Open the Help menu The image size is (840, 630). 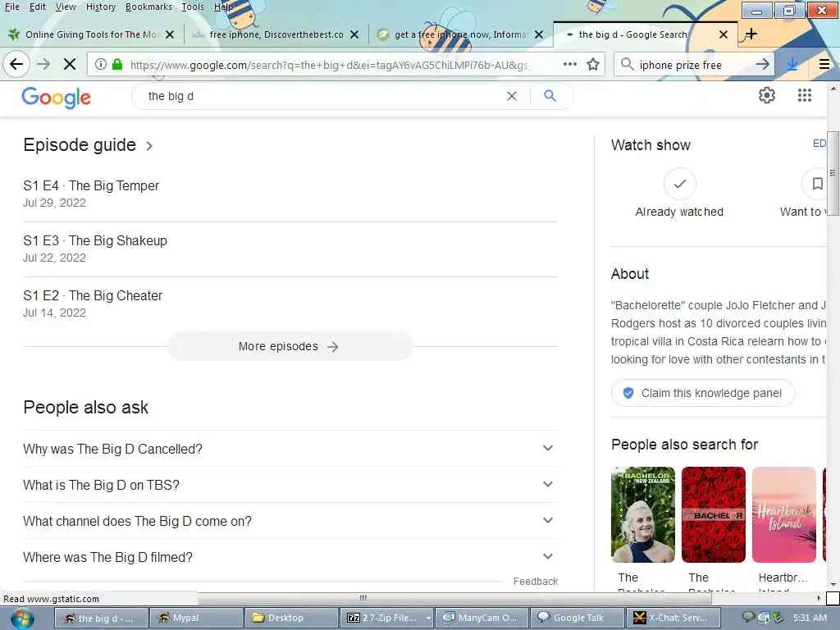coord(223,7)
